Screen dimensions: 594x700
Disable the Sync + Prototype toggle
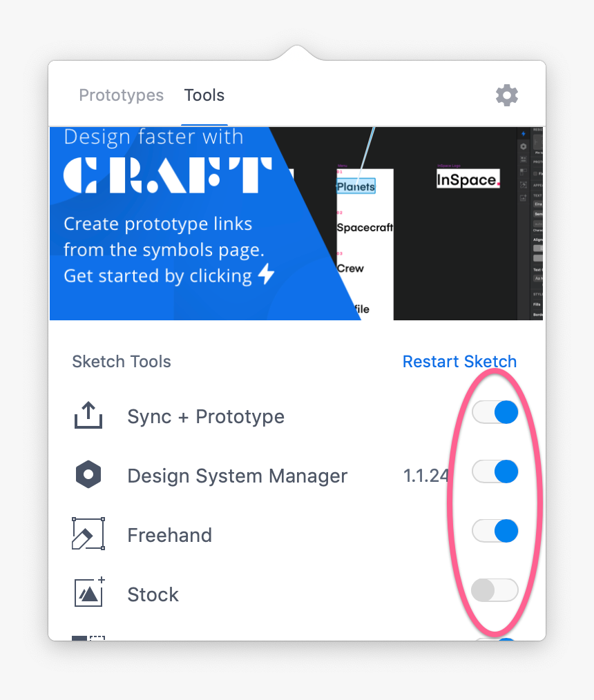tap(495, 411)
